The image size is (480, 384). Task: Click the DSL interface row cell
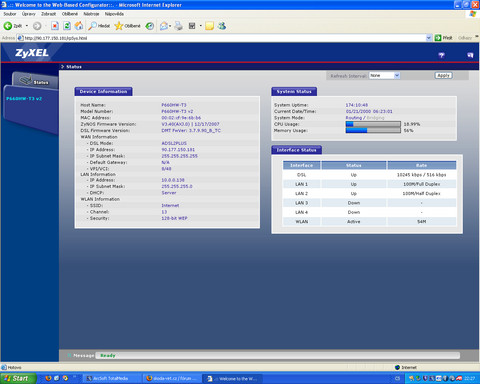(x=301, y=175)
